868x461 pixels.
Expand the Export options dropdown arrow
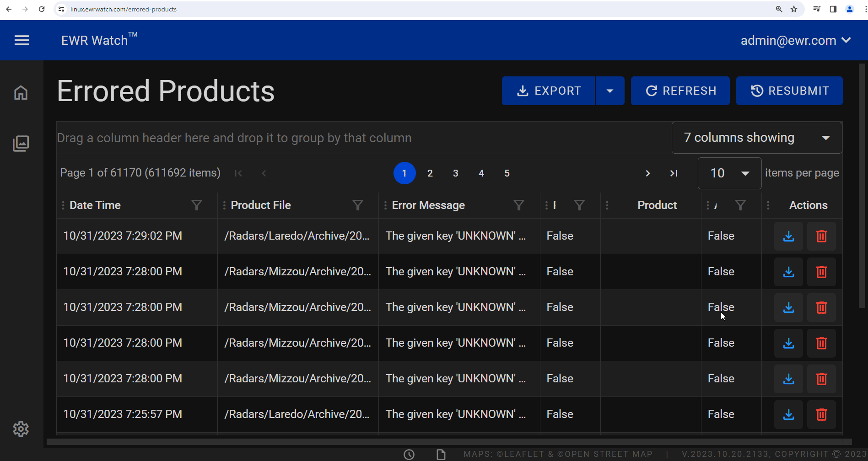[610, 91]
